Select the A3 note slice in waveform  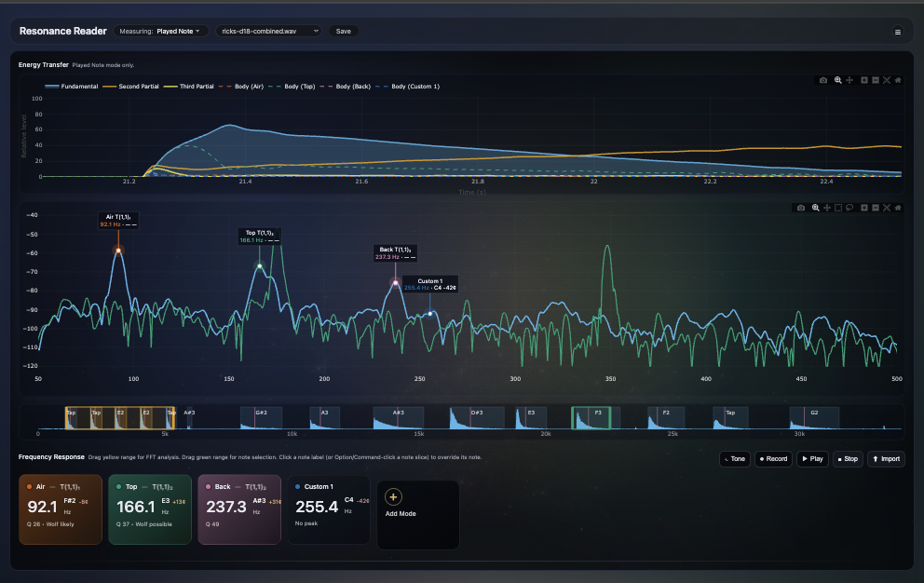click(x=325, y=418)
